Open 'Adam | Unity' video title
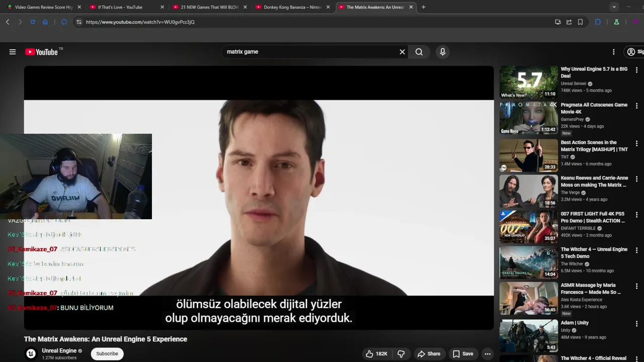Viewport: 644px width, 362px height. pyautogui.click(x=575, y=323)
